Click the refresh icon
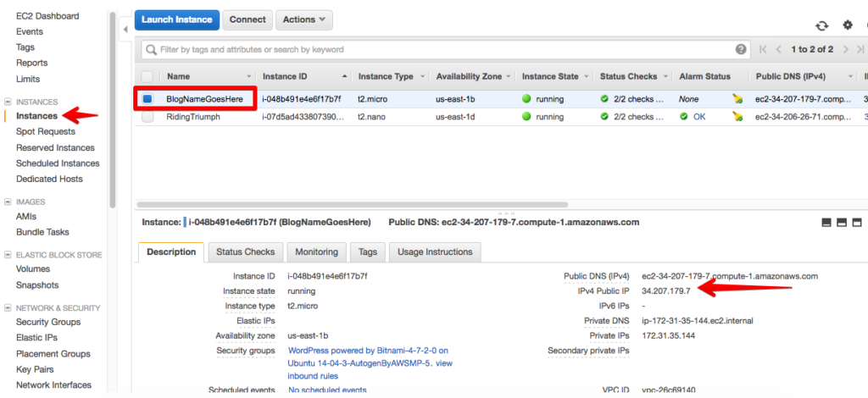The width and height of the screenshot is (868, 398). tap(822, 25)
